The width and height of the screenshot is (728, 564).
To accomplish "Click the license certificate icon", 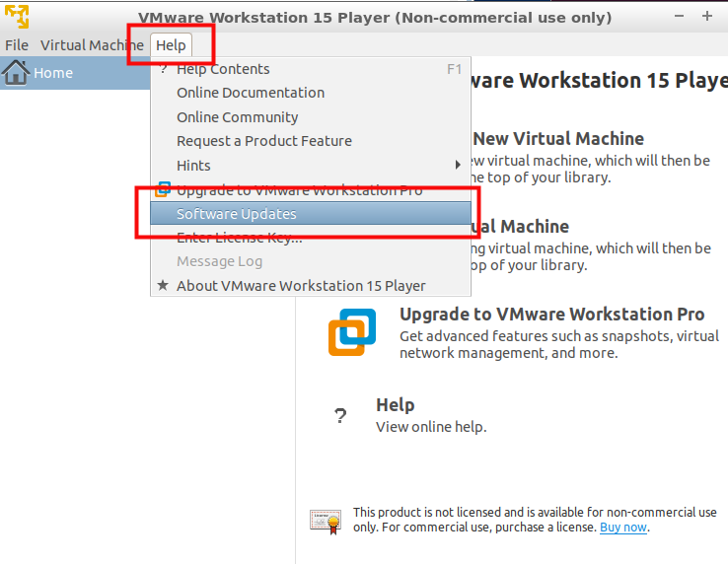I will (x=326, y=522).
